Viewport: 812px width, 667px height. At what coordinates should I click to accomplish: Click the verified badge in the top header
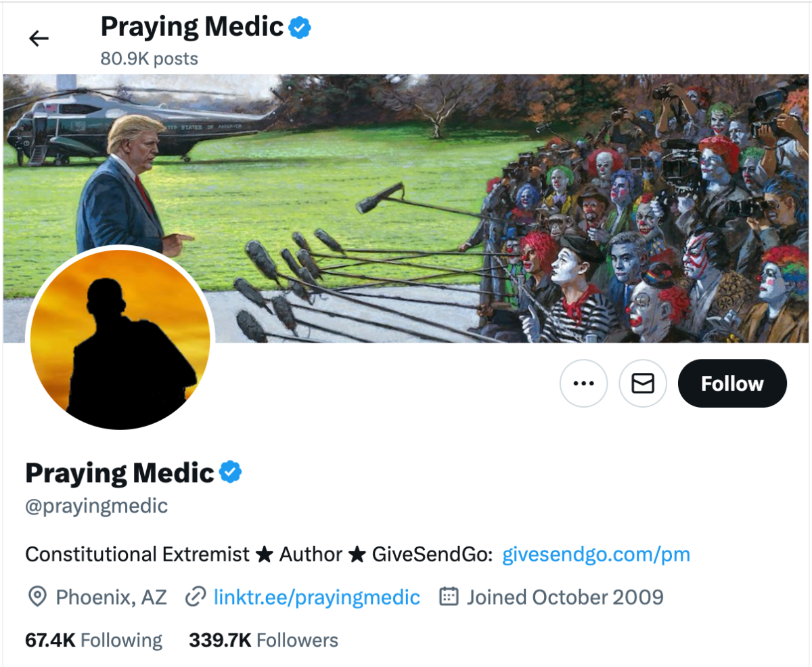click(300, 27)
